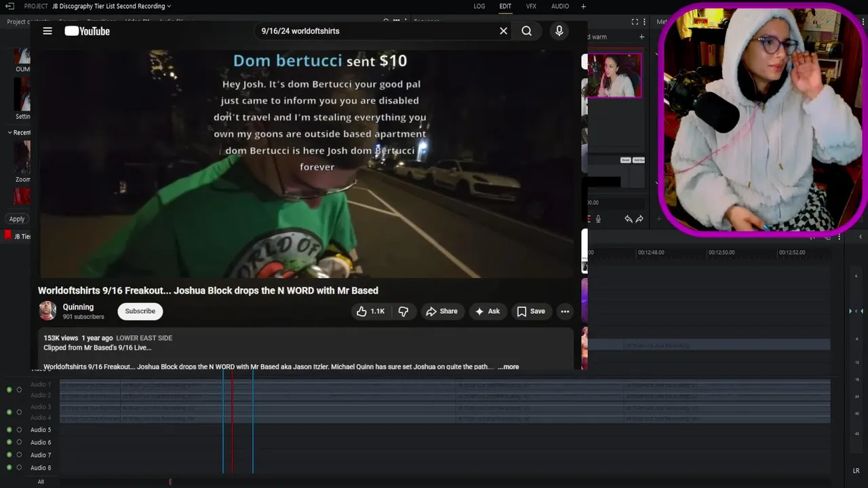Viewport: 868px width, 488px height.
Task: Toggle Audio 8 track enable dot
Action: click(9, 468)
